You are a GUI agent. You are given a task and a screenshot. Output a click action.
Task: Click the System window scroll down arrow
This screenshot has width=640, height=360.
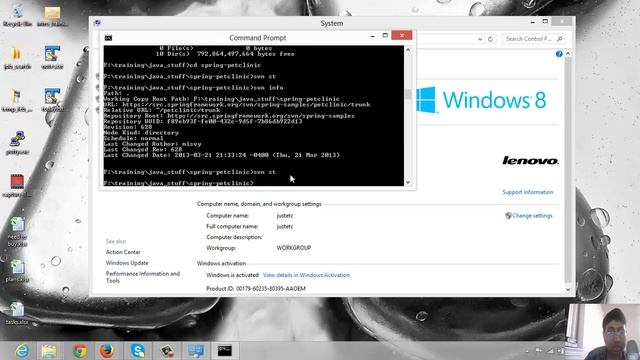pos(568,289)
